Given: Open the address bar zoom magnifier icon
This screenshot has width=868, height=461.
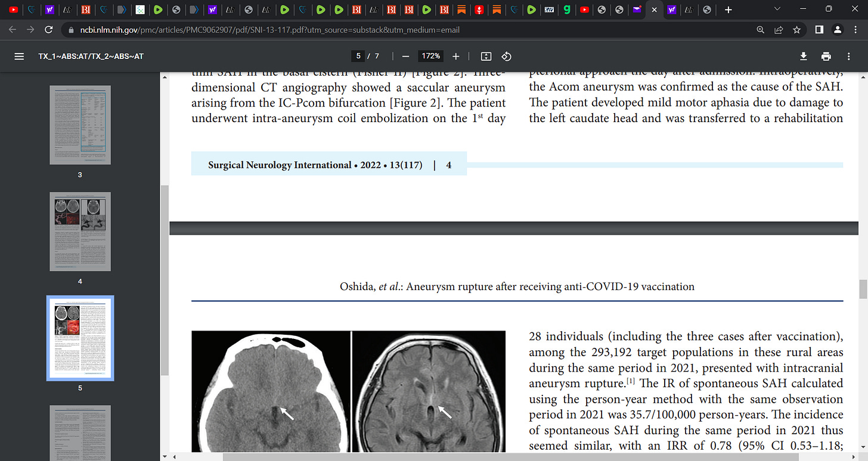Looking at the screenshot, I should point(760,30).
